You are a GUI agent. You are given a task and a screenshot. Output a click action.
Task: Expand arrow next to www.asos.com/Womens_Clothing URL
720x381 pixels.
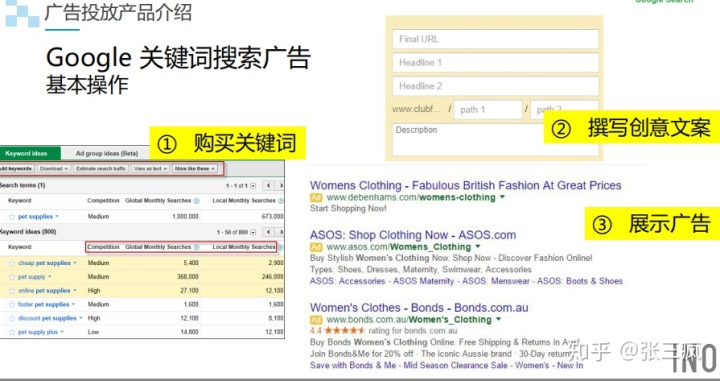478,247
